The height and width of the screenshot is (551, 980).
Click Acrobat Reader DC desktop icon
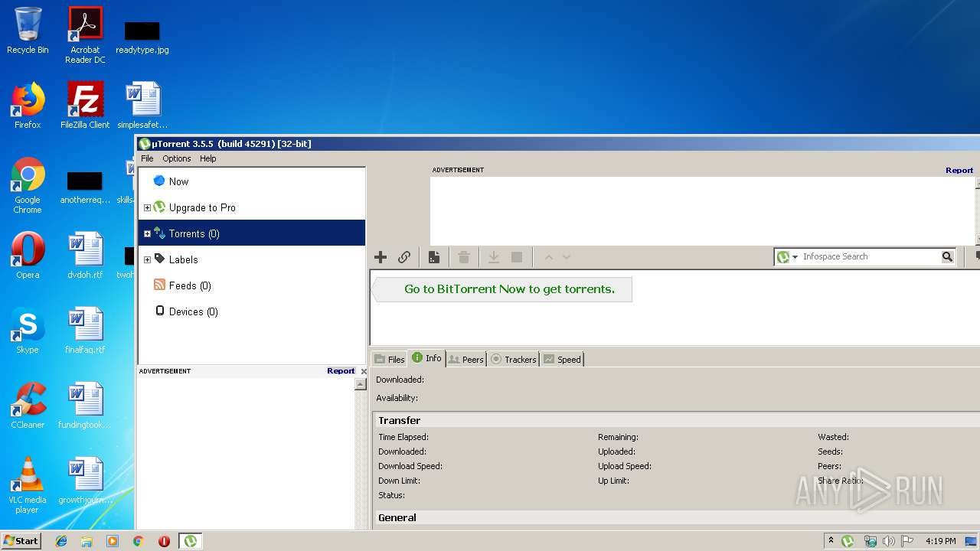85,35
